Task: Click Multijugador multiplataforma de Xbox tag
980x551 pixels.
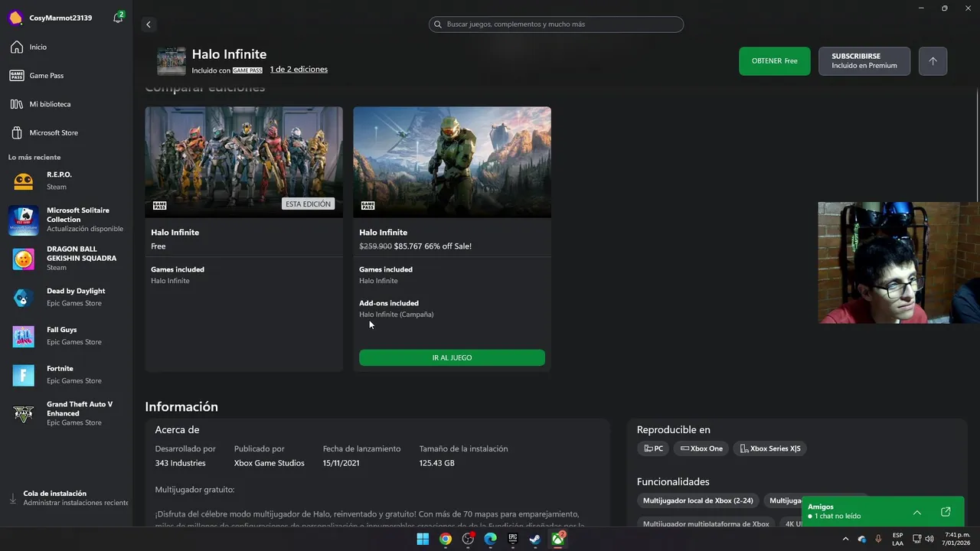Action: [706, 523]
